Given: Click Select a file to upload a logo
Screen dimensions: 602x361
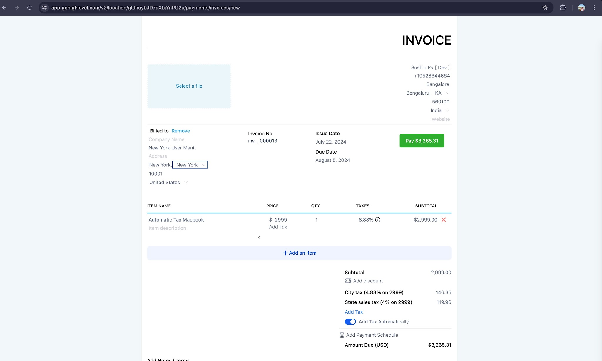Looking at the screenshot, I should tap(189, 86).
